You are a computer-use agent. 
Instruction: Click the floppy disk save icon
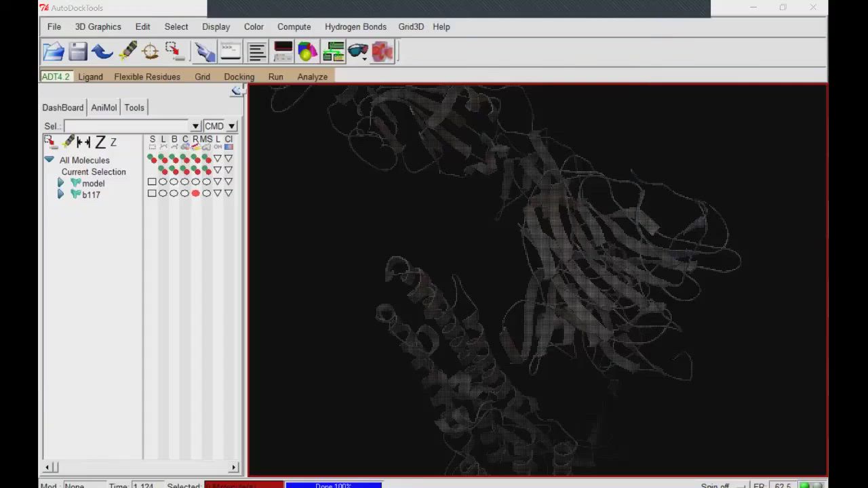pyautogui.click(x=78, y=52)
